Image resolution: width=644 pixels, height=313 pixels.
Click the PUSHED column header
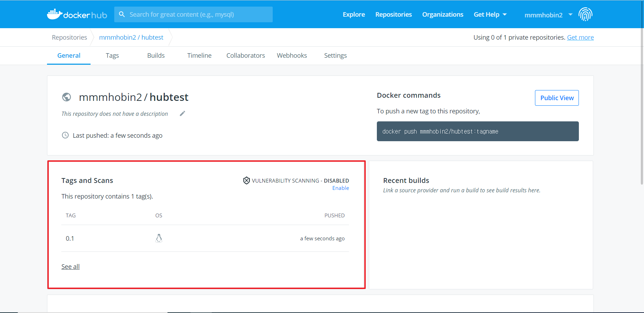[334, 215]
